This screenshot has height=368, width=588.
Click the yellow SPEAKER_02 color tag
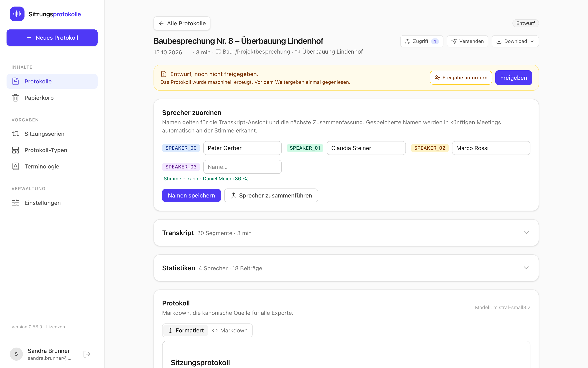[430, 148]
